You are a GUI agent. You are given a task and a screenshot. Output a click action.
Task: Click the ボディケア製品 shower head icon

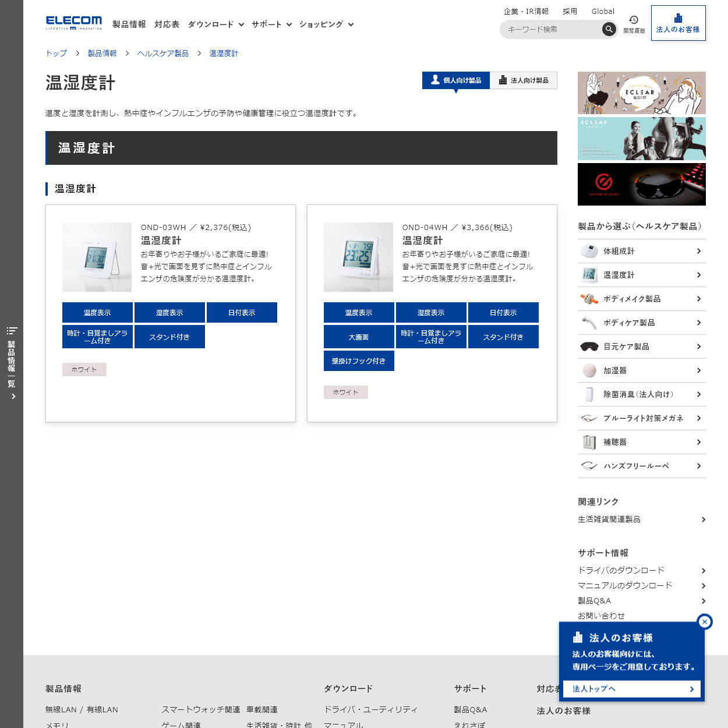[589, 323]
